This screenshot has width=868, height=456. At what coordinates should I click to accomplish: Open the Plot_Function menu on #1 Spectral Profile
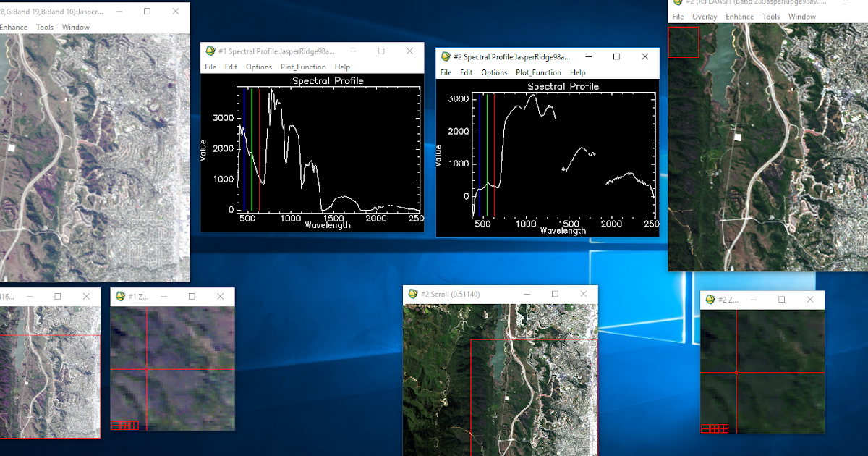coord(303,67)
